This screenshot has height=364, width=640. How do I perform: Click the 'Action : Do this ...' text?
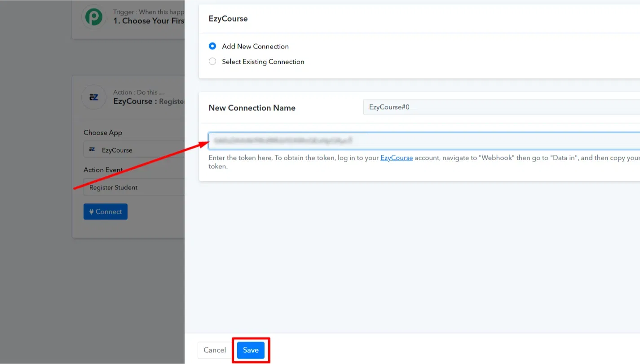coord(139,92)
